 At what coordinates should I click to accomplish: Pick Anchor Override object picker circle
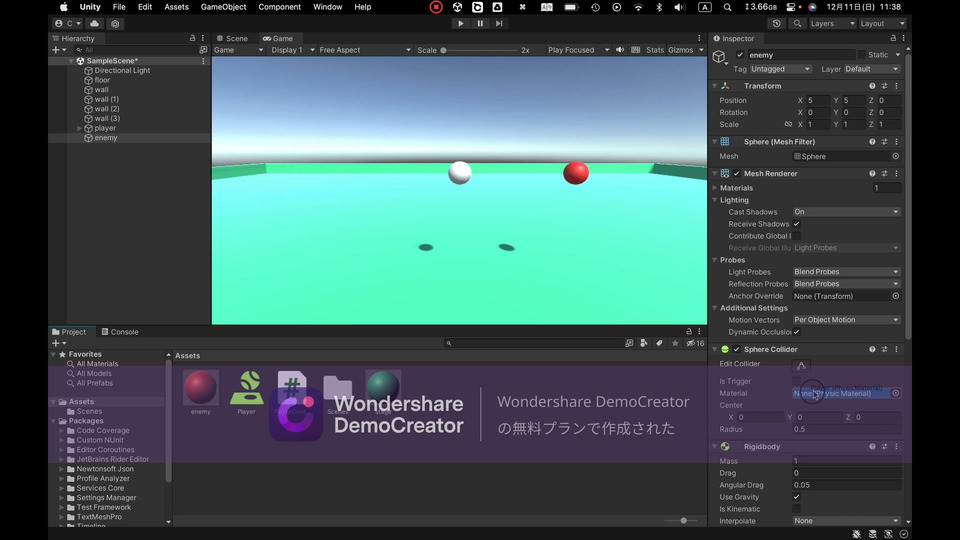896,296
